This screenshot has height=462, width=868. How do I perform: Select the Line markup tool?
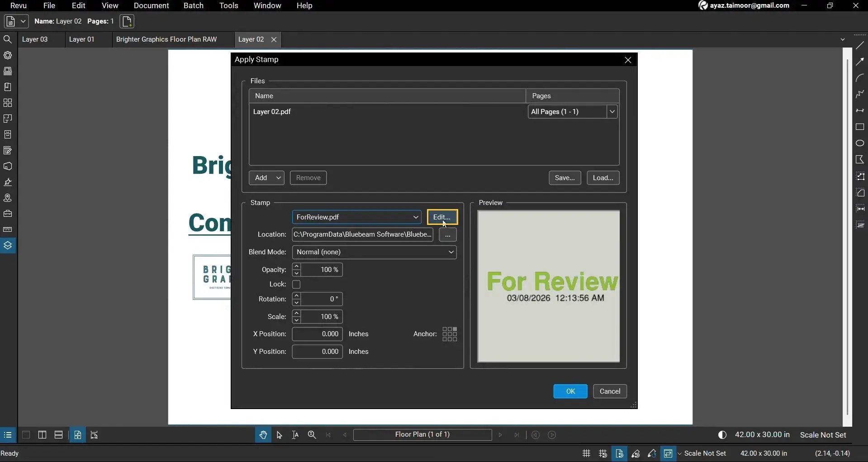[x=860, y=46]
